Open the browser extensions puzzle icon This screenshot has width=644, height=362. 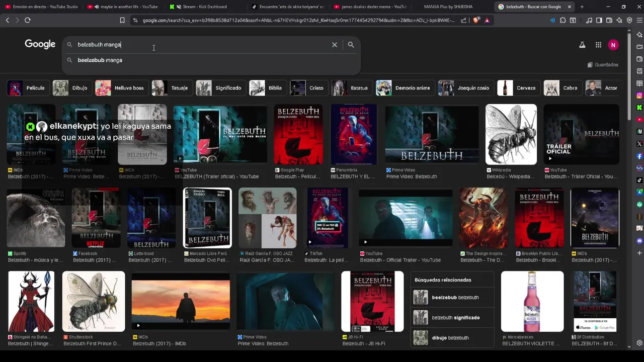click(563, 20)
